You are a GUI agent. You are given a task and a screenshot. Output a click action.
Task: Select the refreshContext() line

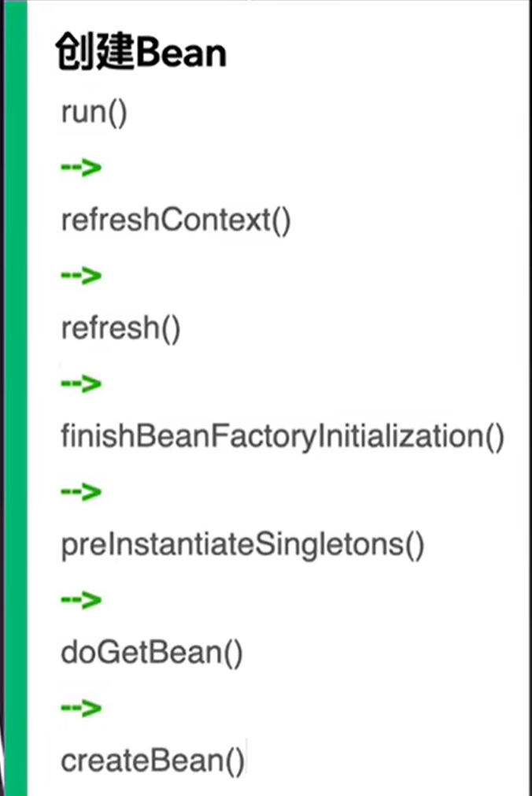[x=175, y=220]
